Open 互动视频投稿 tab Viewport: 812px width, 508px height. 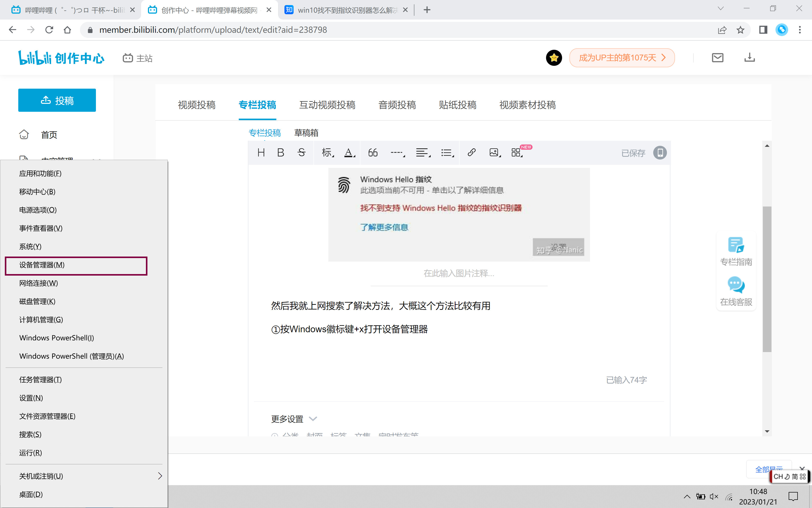click(x=327, y=105)
